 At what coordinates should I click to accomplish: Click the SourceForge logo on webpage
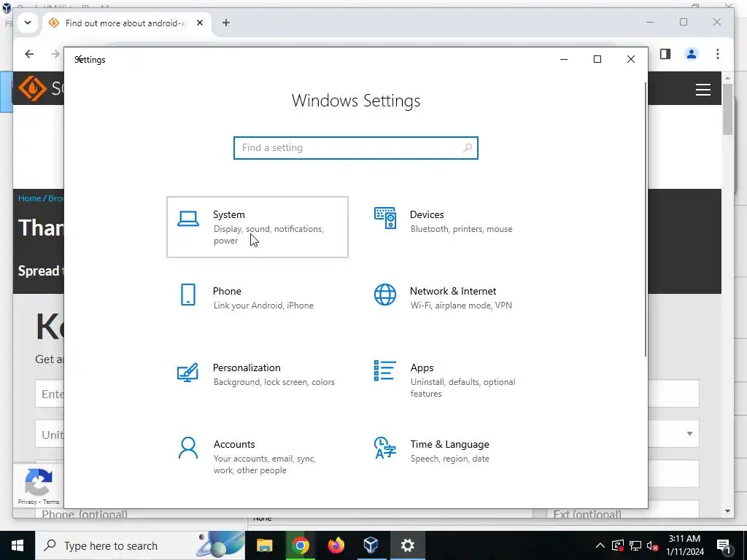[32, 88]
